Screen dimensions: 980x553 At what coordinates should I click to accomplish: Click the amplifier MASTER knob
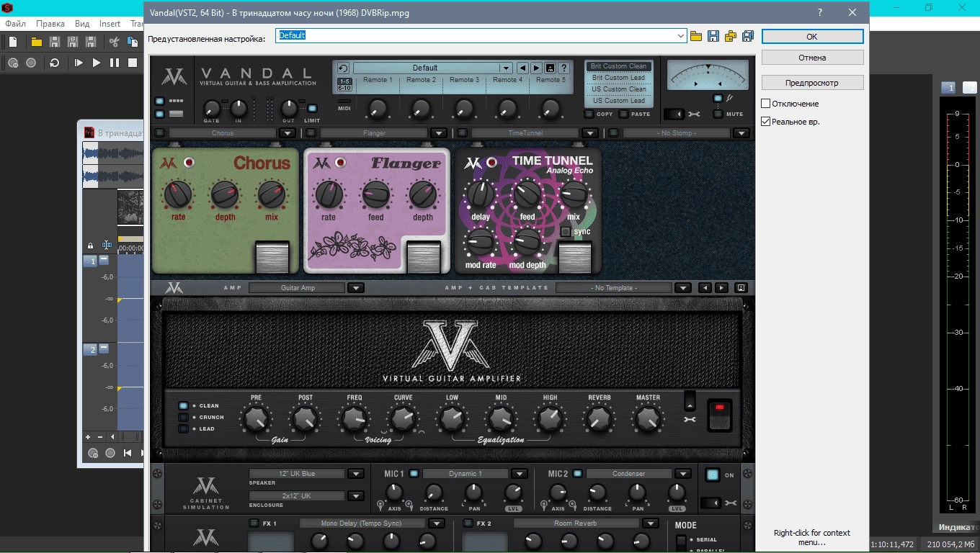(x=648, y=418)
